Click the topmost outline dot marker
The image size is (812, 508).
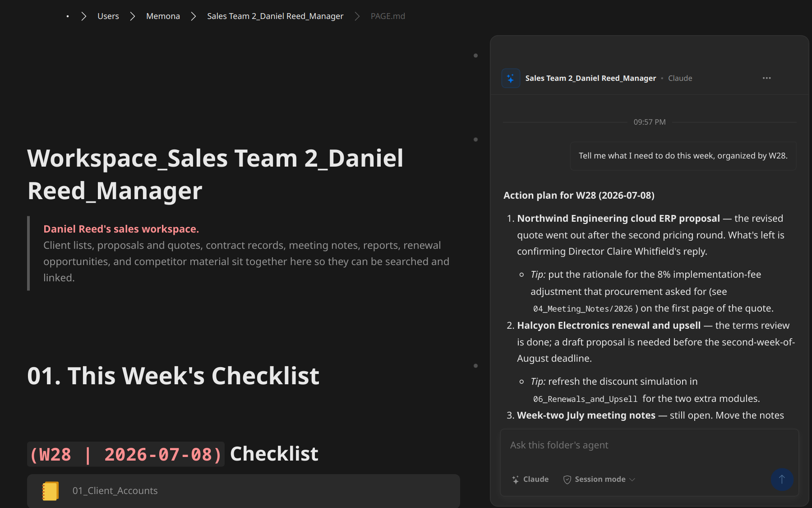click(475, 56)
